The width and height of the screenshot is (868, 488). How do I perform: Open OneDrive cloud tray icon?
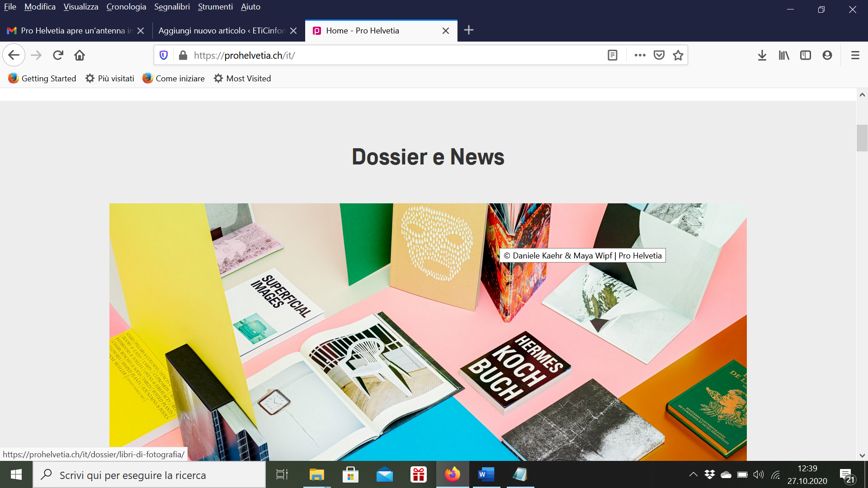point(726,474)
